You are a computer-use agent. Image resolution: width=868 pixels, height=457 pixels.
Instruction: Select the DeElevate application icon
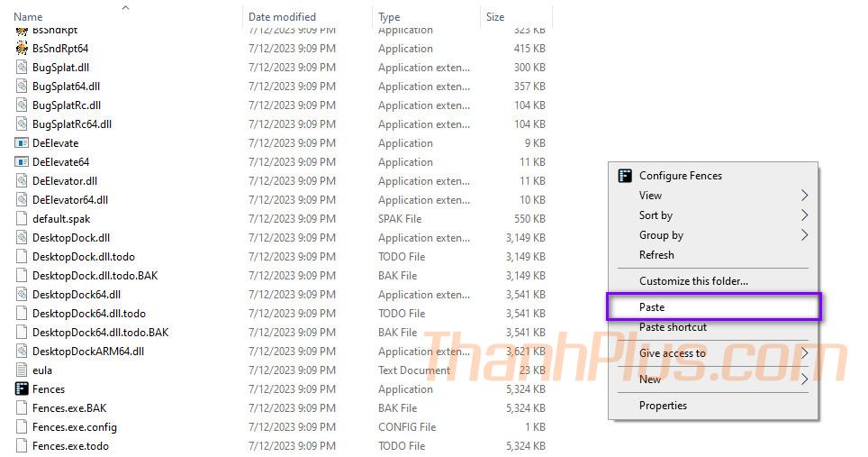click(22, 143)
